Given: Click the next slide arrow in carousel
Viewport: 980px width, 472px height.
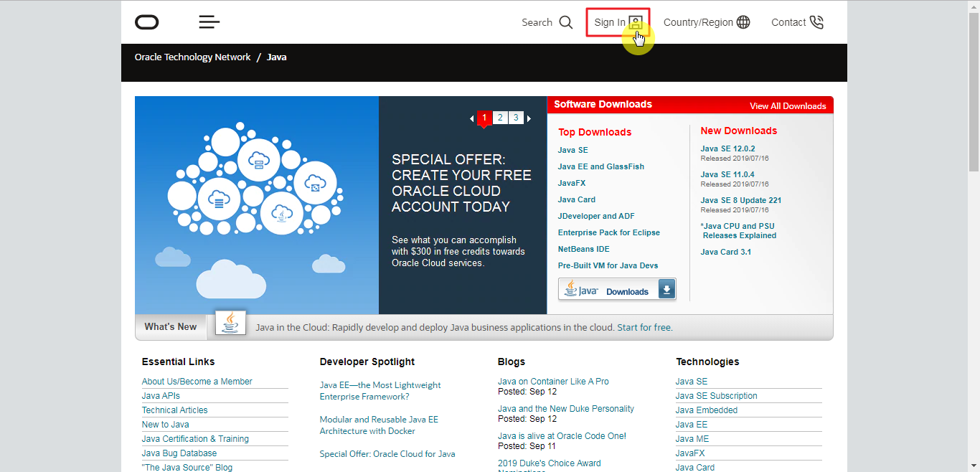Looking at the screenshot, I should pos(529,118).
